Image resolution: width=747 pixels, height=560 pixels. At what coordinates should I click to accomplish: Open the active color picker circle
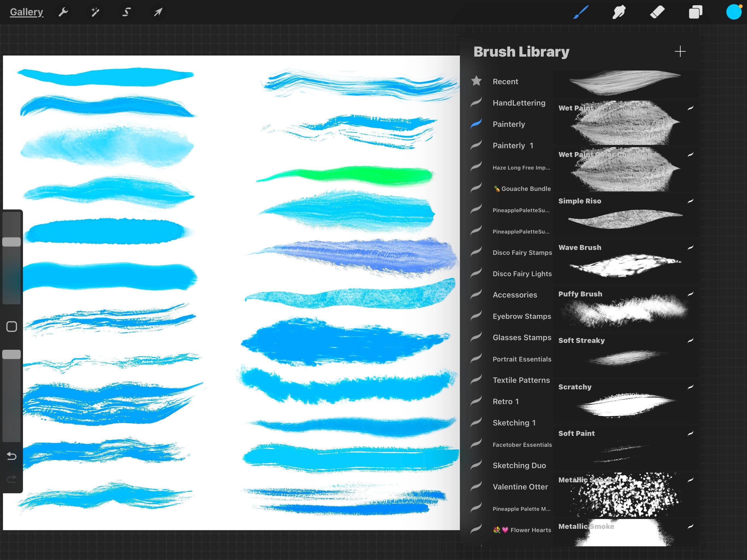(734, 12)
